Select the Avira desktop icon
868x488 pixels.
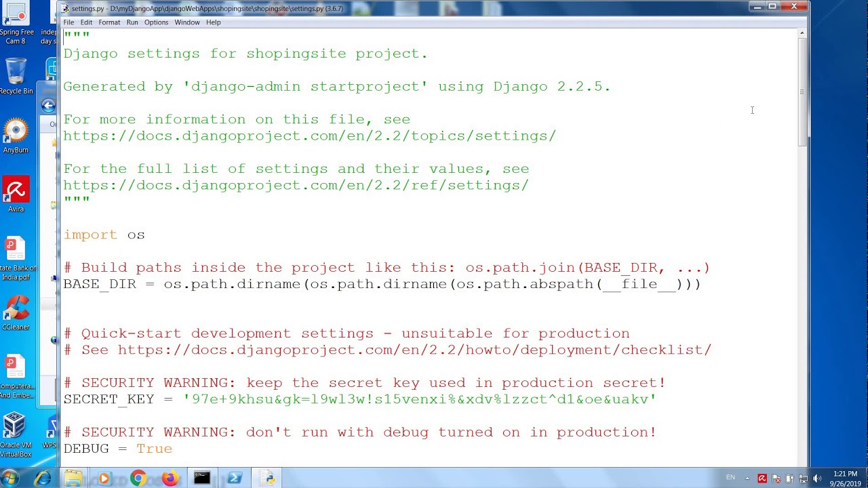tap(16, 195)
